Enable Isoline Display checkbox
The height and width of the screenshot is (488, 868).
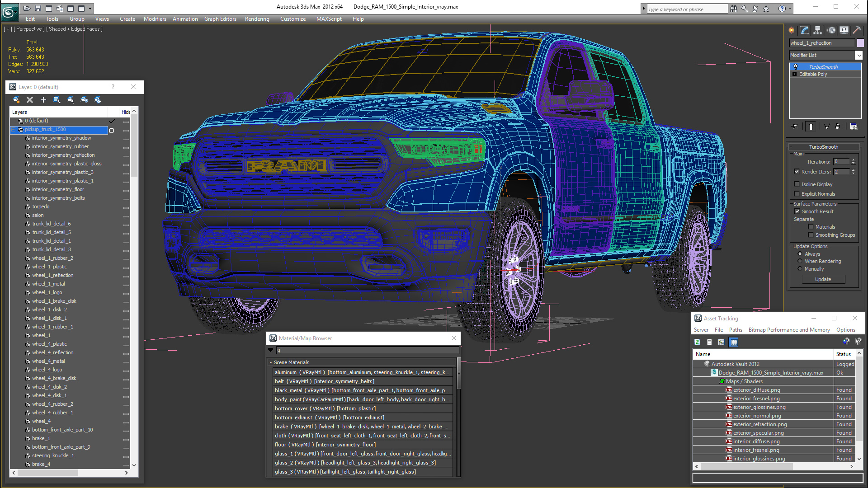click(x=797, y=184)
